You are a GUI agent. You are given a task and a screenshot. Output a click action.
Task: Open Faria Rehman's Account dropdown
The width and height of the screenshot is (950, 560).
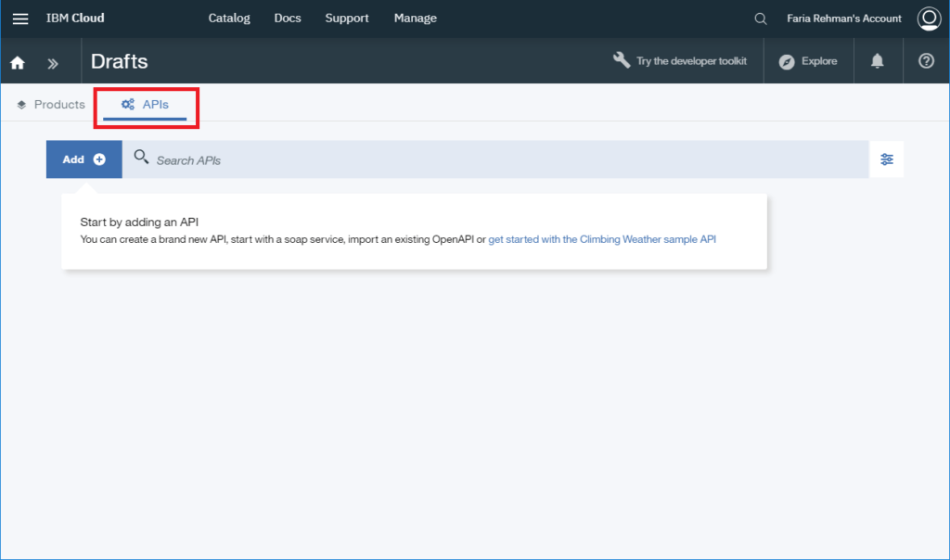point(843,18)
